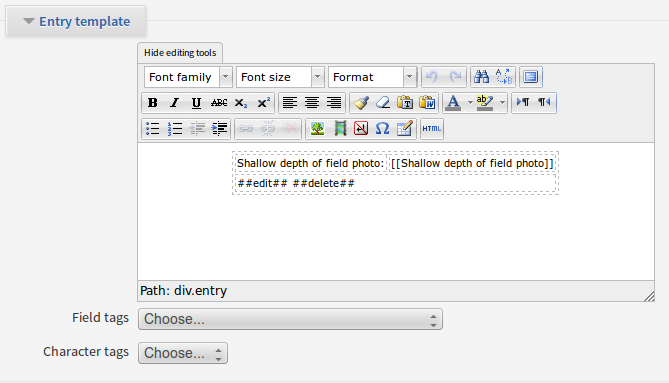The width and height of the screenshot is (669, 383).
Task: Set right-to-left text direction
Action: tap(544, 103)
